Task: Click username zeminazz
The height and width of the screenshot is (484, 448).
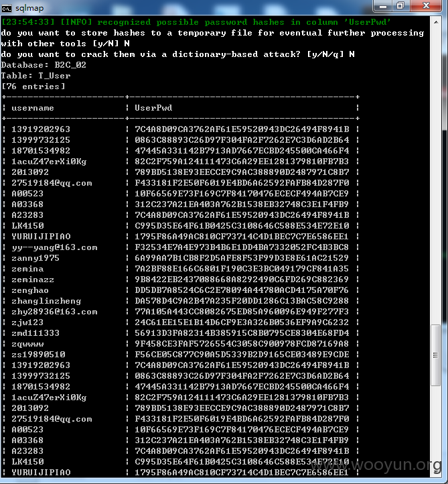Action: click(x=33, y=280)
